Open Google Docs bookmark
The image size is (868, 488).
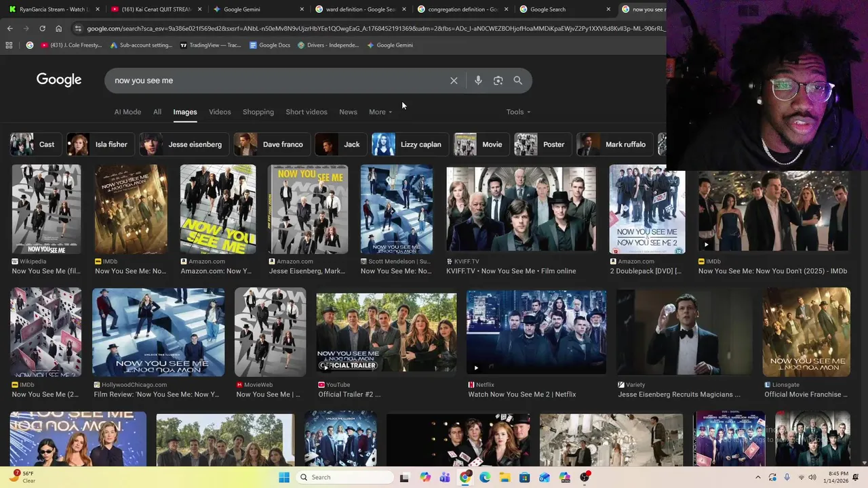pyautogui.click(x=270, y=45)
